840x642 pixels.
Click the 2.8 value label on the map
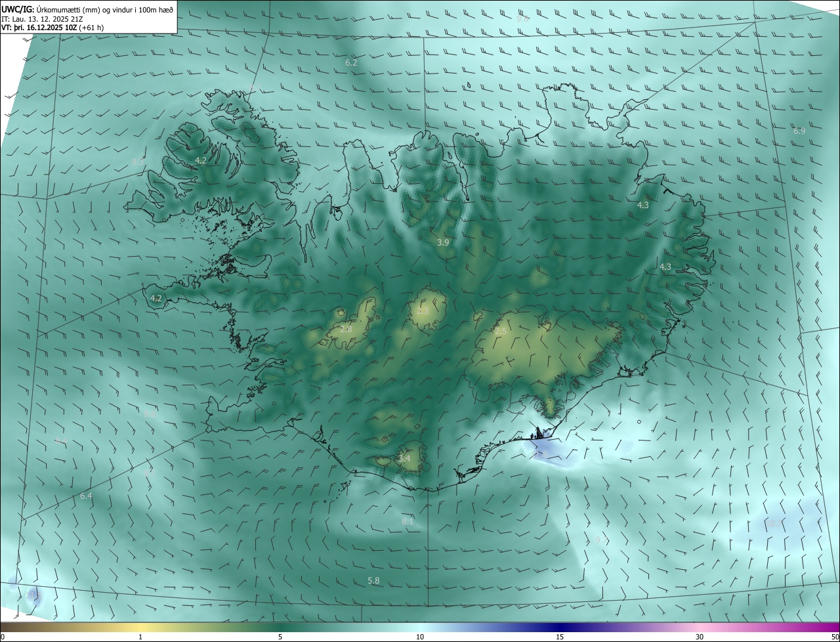click(346, 329)
